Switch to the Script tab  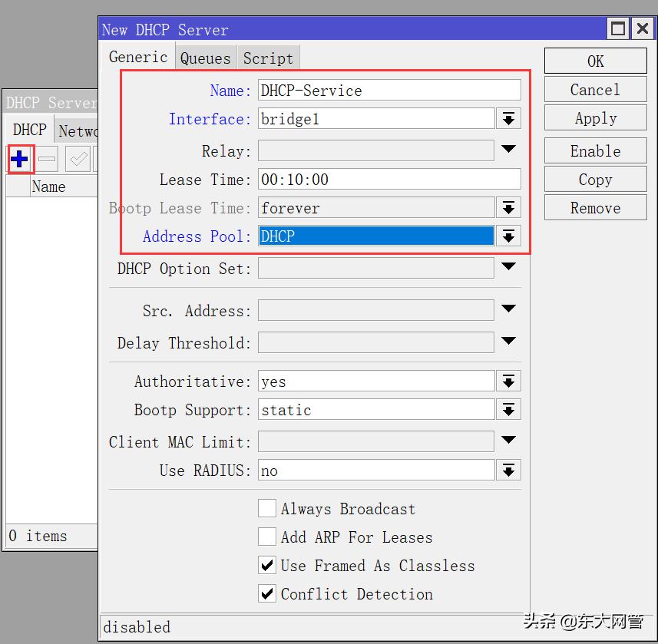tap(268, 58)
